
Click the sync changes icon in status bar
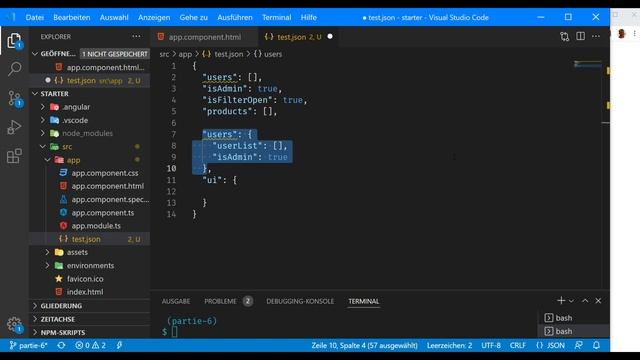61,345
